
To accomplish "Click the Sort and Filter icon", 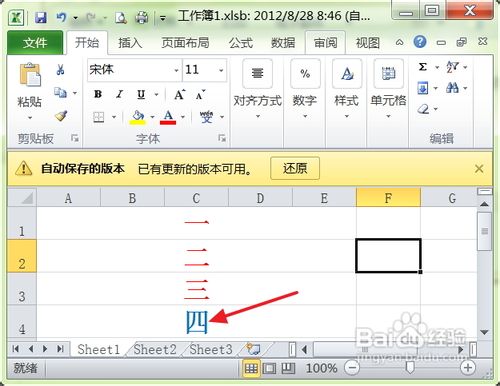I will pyautogui.click(x=453, y=67).
